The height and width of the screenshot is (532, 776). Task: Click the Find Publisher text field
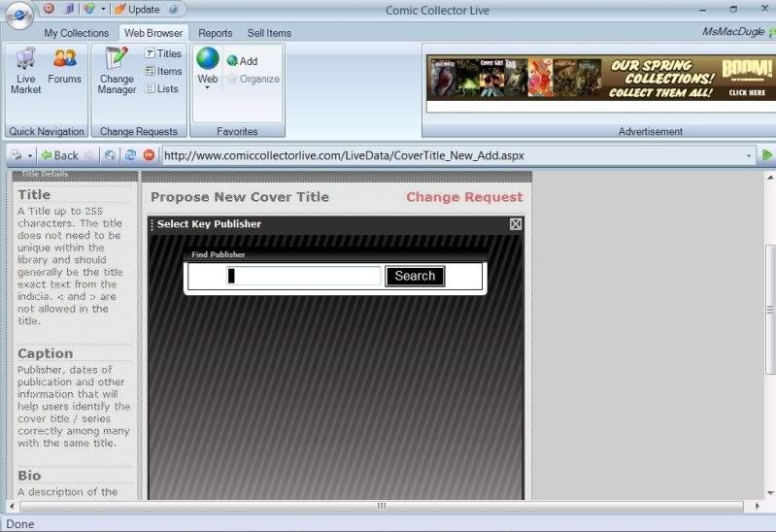pyautogui.click(x=304, y=276)
